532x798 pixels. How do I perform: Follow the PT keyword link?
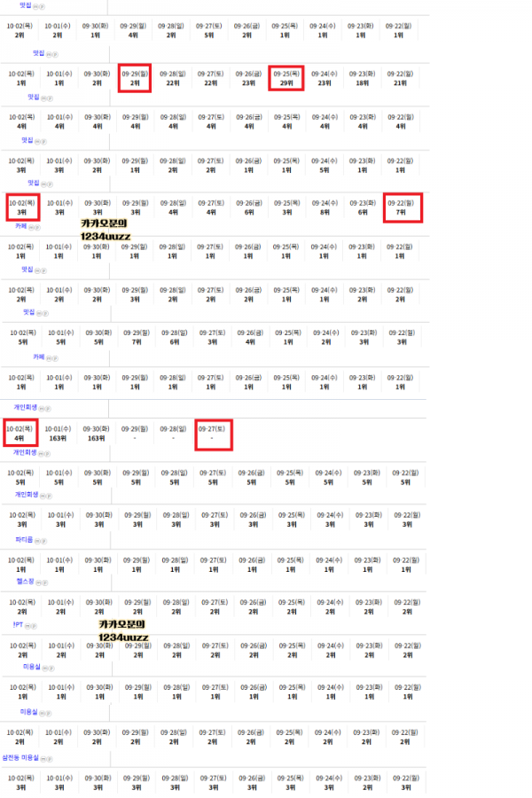(x=17, y=625)
